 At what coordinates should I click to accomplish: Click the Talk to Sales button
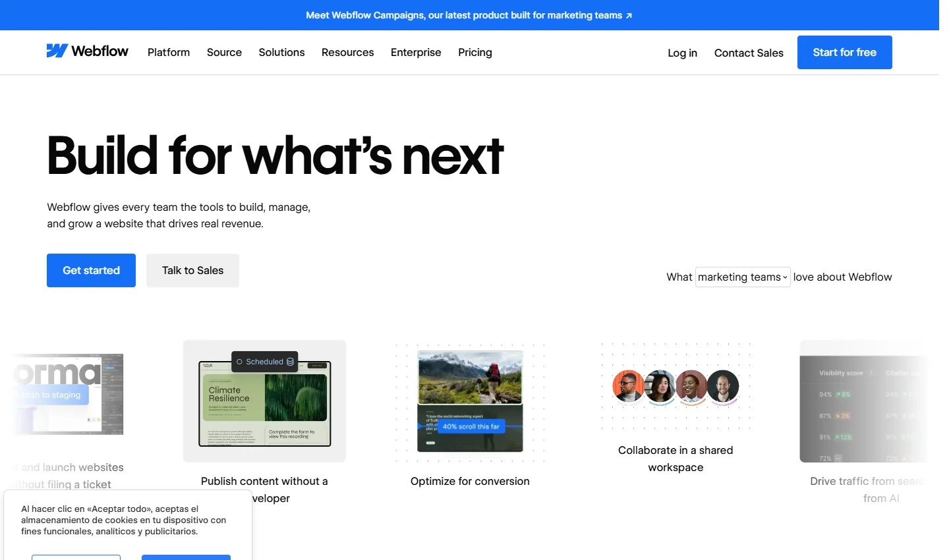[192, 270]
